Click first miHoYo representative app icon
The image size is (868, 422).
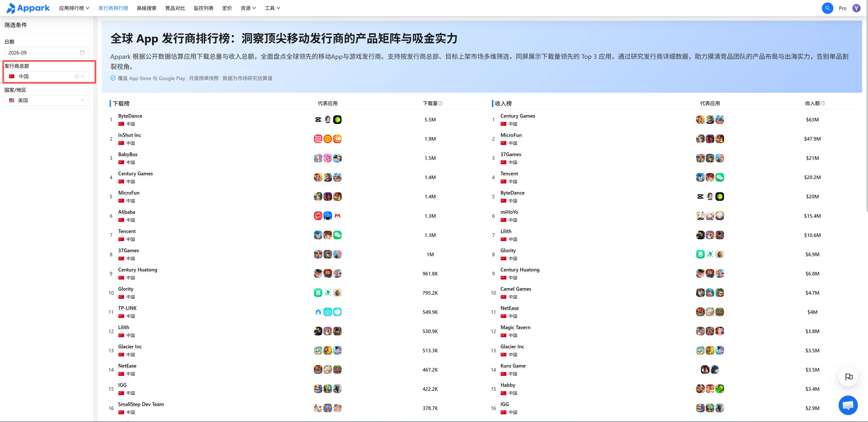point(700,216)
